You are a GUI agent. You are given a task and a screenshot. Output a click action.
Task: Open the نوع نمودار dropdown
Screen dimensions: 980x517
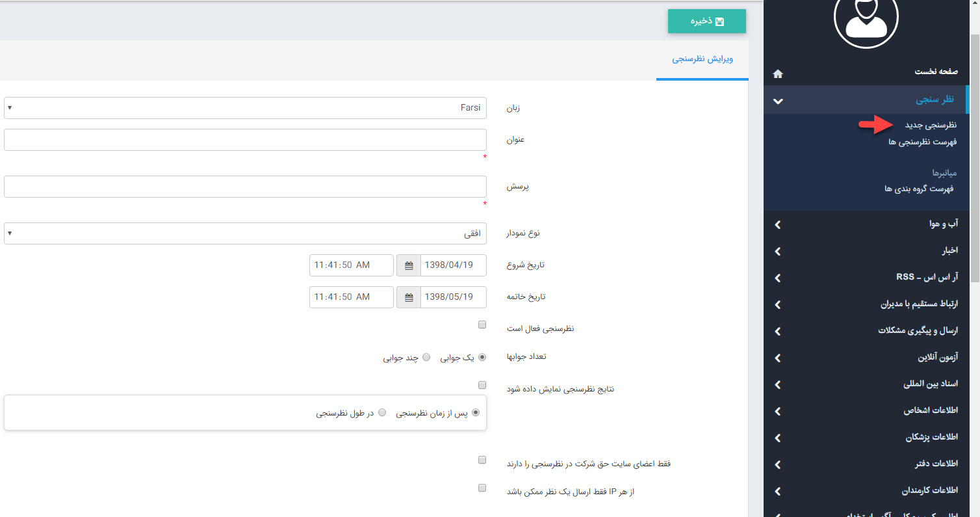(245, 233)
